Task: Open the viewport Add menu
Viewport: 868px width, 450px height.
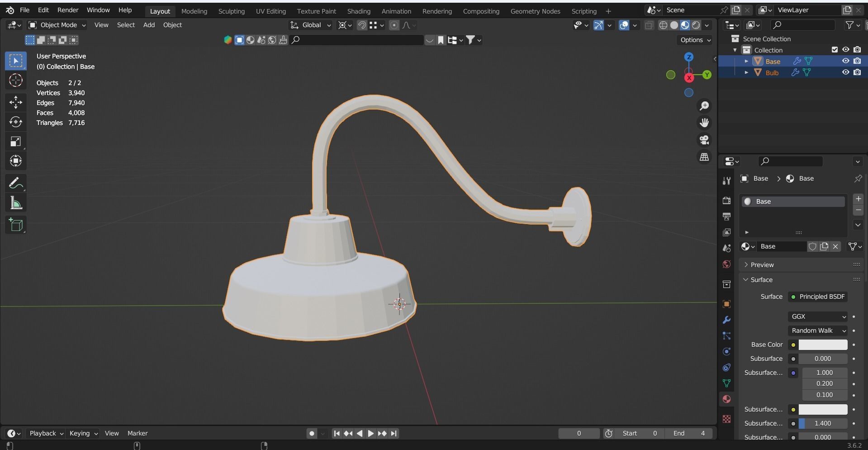Action: click(149, 25)
